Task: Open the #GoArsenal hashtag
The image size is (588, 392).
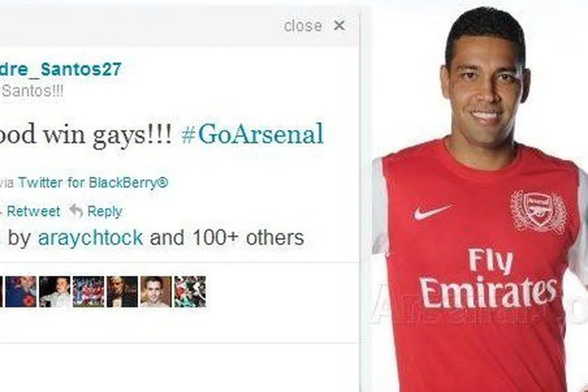Action: click(253, 134)
